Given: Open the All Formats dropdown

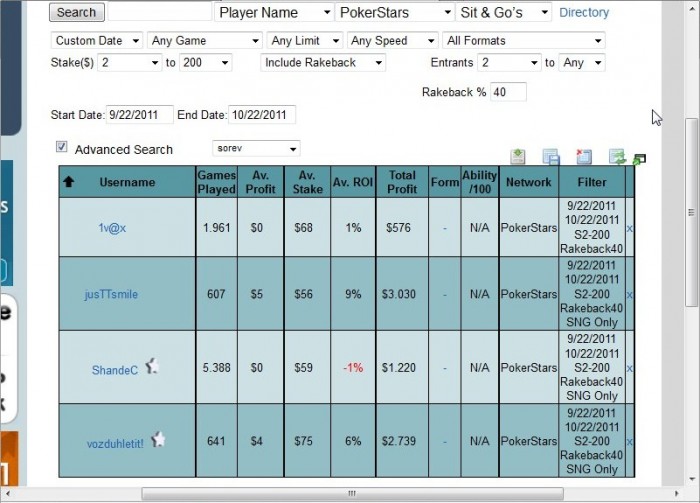Looking at the screenshot, I should coord(524,41).
